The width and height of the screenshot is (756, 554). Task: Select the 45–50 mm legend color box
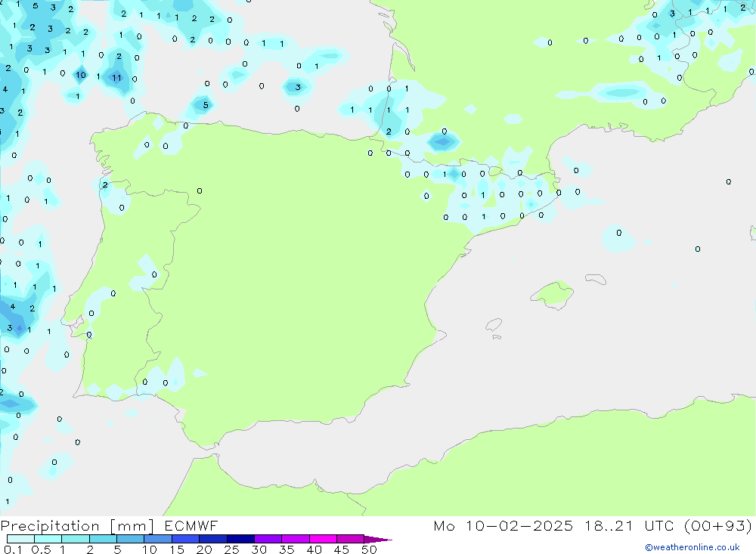(x=350, y=539)
